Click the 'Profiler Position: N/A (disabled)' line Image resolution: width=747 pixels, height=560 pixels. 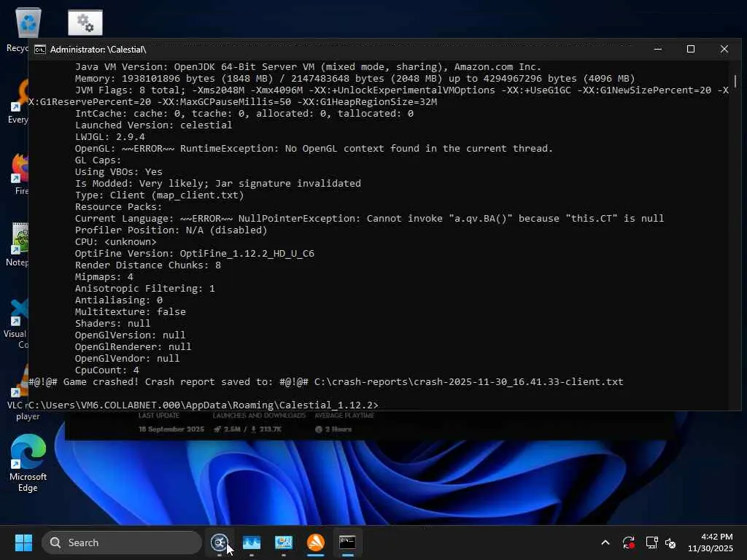tap(171, 230)
